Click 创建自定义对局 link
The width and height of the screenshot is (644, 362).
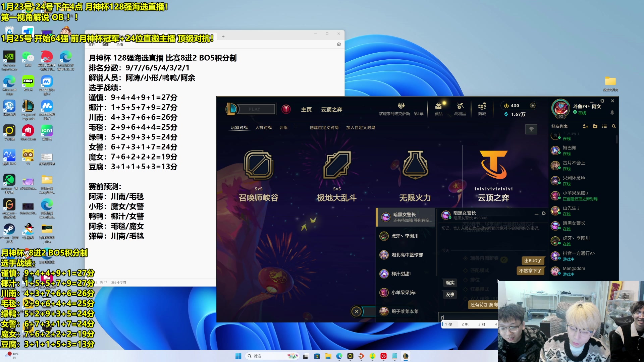pos(324,128)
